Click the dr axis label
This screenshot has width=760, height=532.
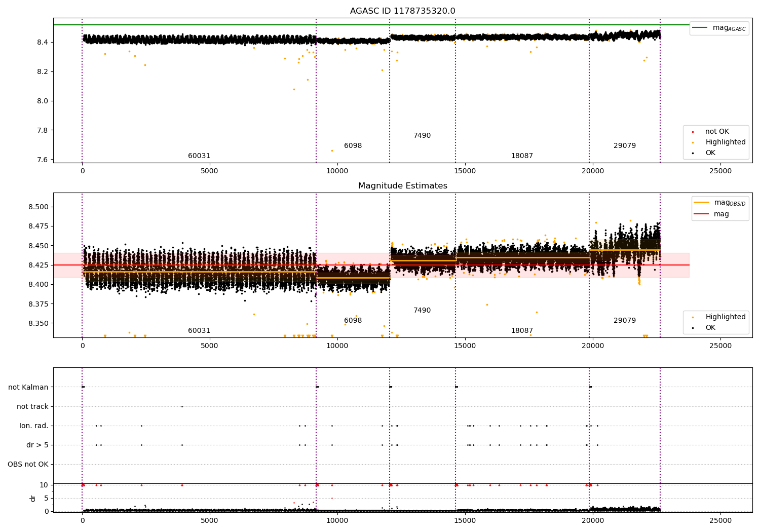pyautogui.click(x=33, y=498)
